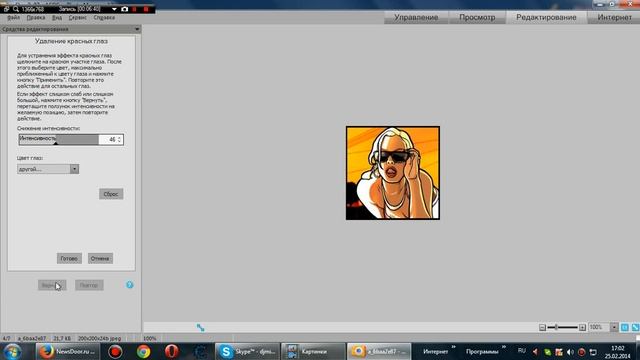The width and height of the screenshot is (640, 360).
Task: Open the Windows Start button
Action: click(12, 351)
